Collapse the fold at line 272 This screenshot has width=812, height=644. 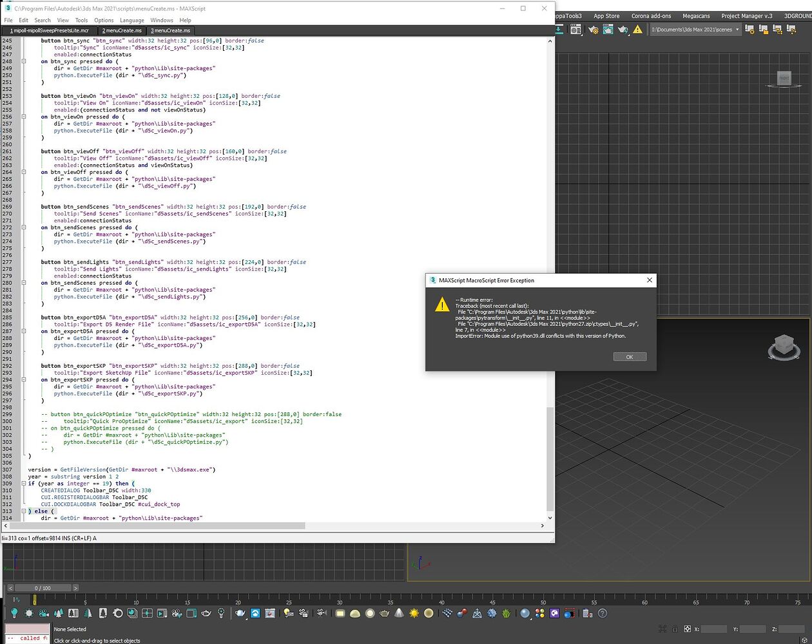pos(24,227)
